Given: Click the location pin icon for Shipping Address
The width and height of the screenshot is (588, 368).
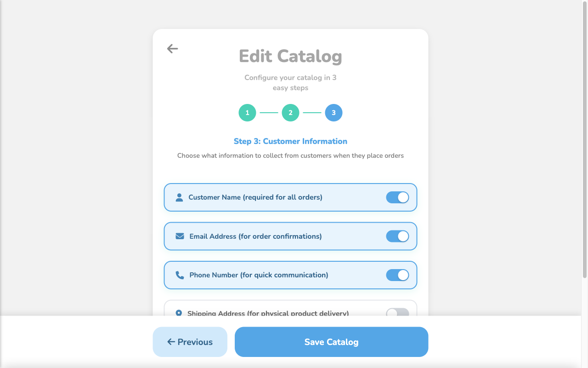Looking at the screenshot, I should [x=179, y=313].
